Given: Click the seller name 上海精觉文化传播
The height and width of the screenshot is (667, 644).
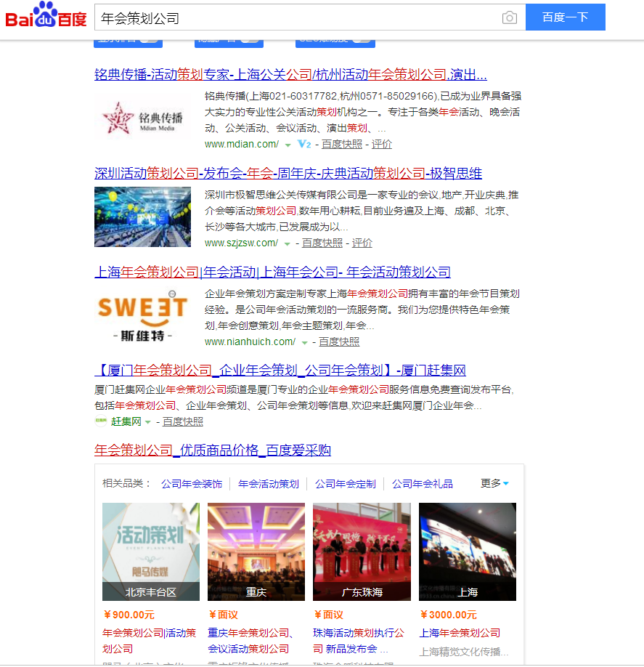Looking at the screenshot, I should (x=464, y=652).
